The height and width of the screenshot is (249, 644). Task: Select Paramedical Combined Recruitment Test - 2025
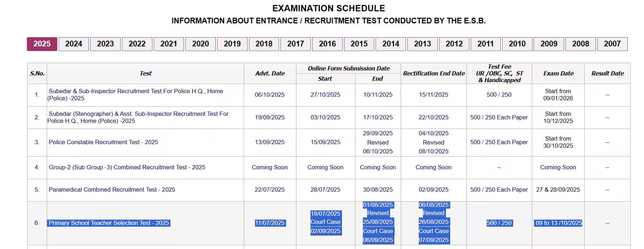(x=112, y=189)
